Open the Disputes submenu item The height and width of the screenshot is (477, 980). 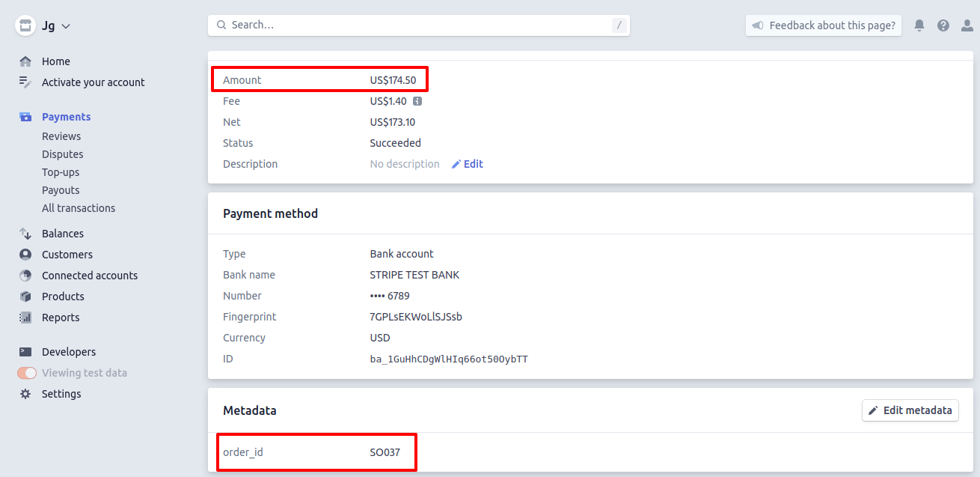(x=62, y=154)
